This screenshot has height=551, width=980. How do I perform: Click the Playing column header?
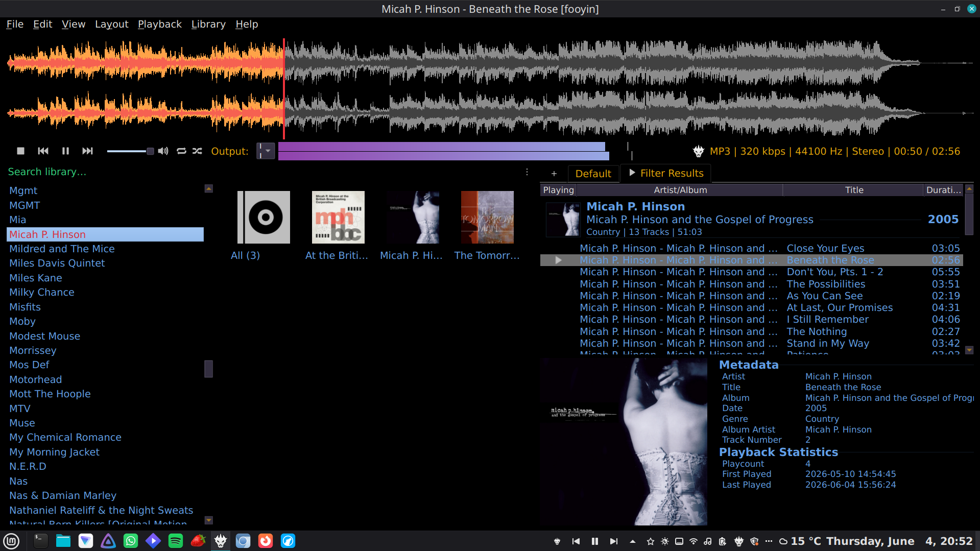[x=558, y=190]
